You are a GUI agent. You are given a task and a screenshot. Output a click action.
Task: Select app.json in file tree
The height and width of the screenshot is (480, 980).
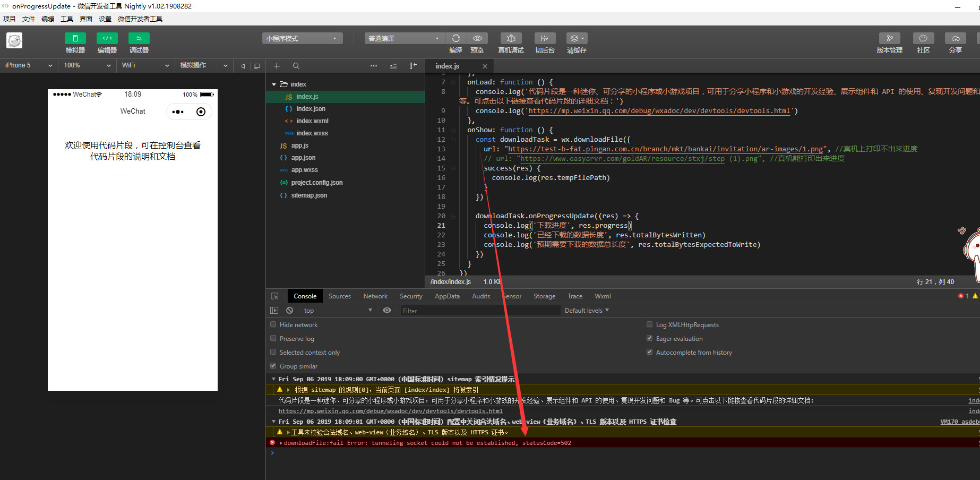pyautogui.click(x=303, y=158)
